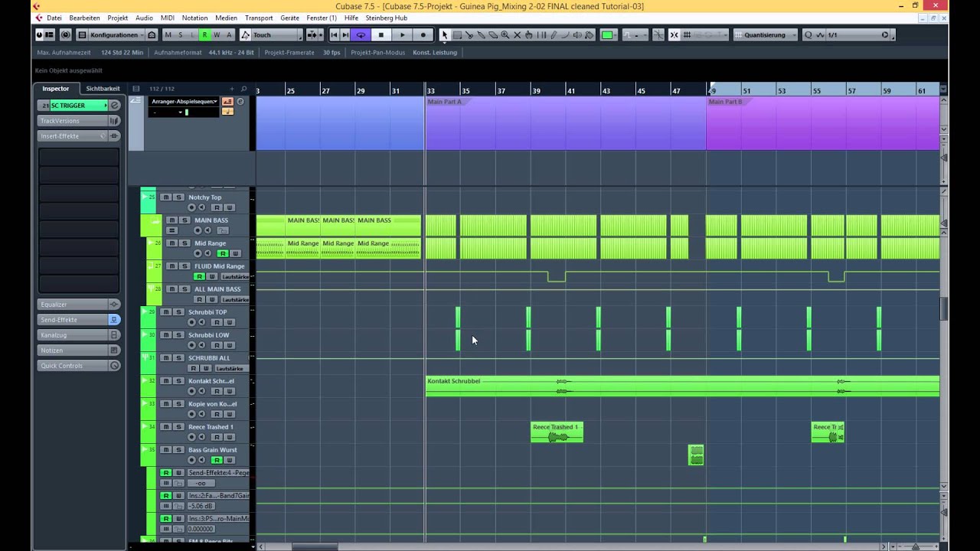980x551 pixels.
Task: Solo the MAIN BASS track
Action: point(184,220)
